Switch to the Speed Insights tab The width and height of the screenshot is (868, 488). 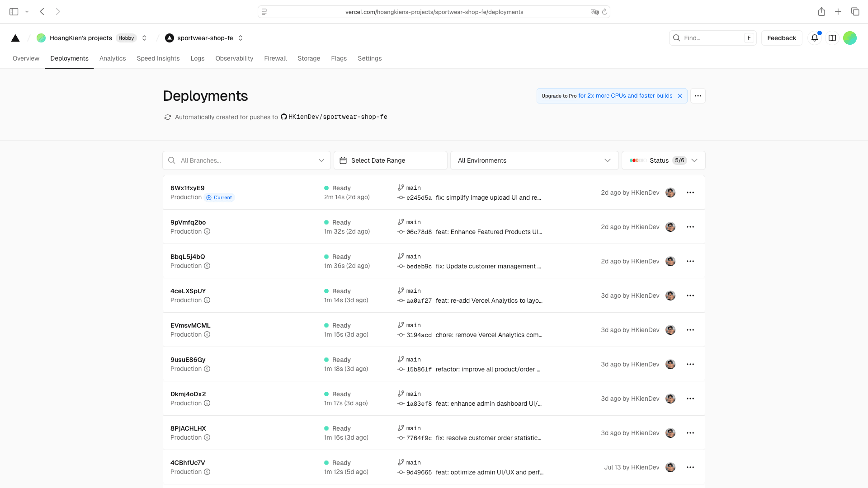pyautogui.click(x=158, y=58)
